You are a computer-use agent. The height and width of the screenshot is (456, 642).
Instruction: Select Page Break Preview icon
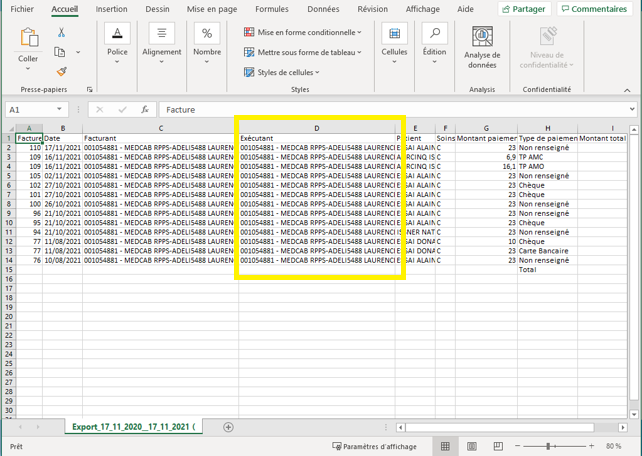pyautogui.click(x=498, y=446)
